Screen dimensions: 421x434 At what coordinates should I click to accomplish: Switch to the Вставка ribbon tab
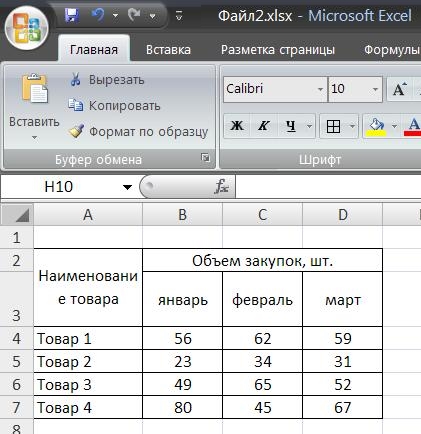click(x=168, y=50)
